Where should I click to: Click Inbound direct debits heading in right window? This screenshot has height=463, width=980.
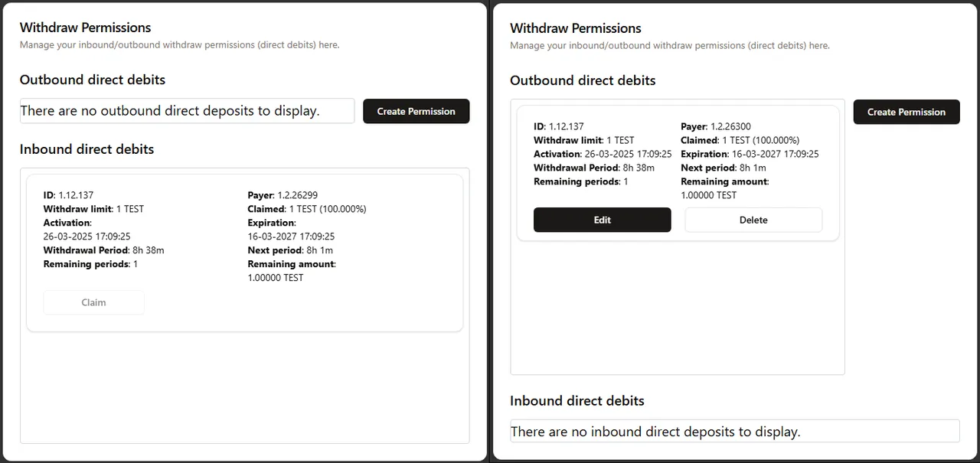577,401
